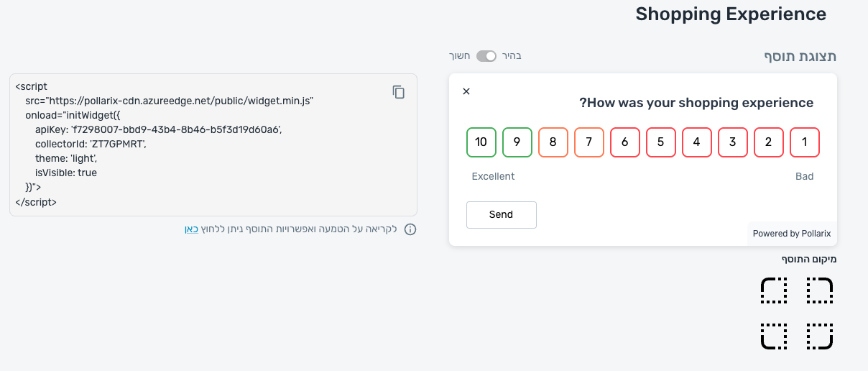868x371 pixels.
Task: Select rating 8 in the survey
Action: [553, 142]
